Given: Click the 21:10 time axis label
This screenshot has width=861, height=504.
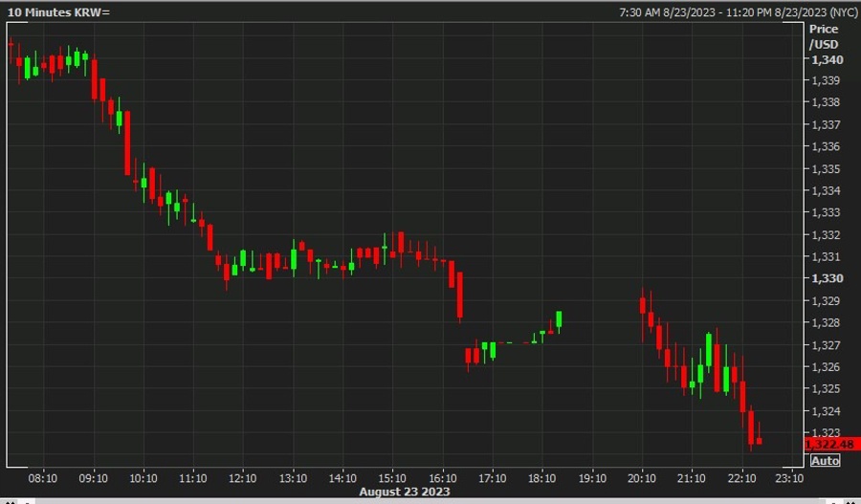Looking at the screenshot, I should [692, 478].
